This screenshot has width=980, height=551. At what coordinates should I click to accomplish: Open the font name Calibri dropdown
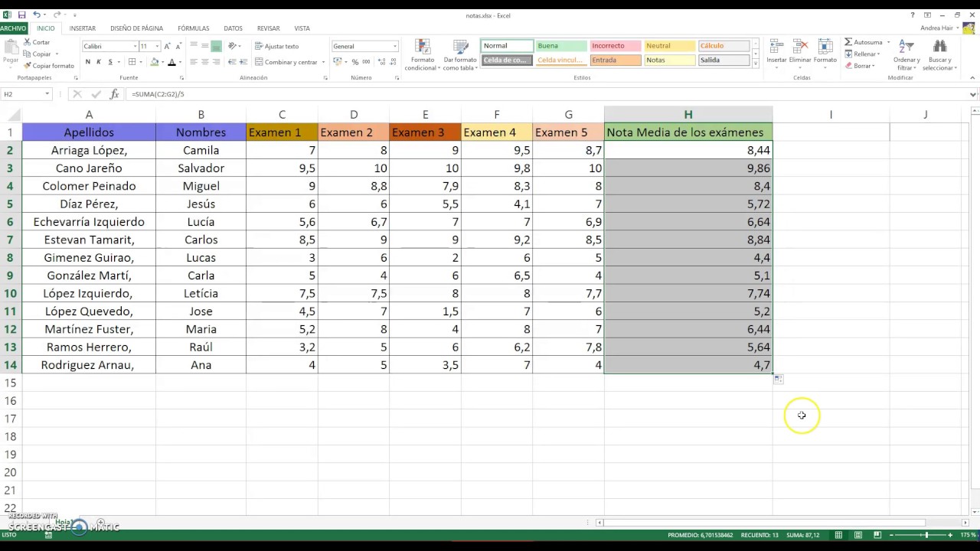coord(136,46)
